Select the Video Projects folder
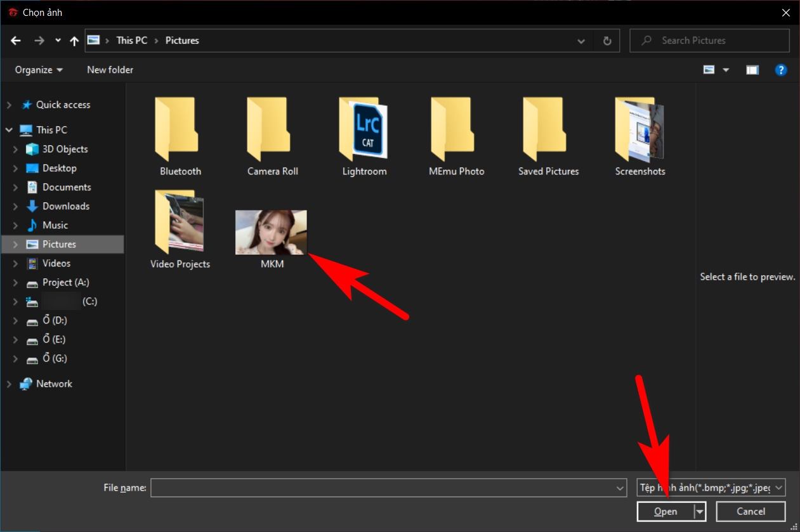Screen dimensions: 800x532 tap(180, 229)
